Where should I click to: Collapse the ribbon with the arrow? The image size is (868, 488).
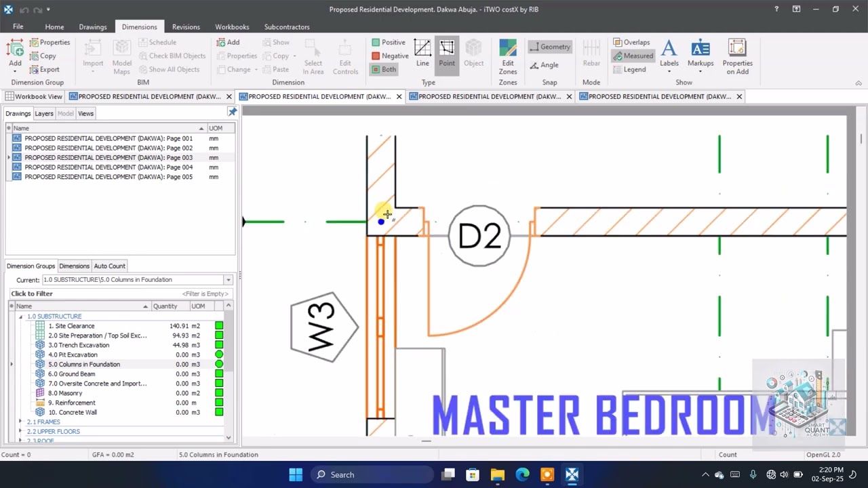coord(859,83)
